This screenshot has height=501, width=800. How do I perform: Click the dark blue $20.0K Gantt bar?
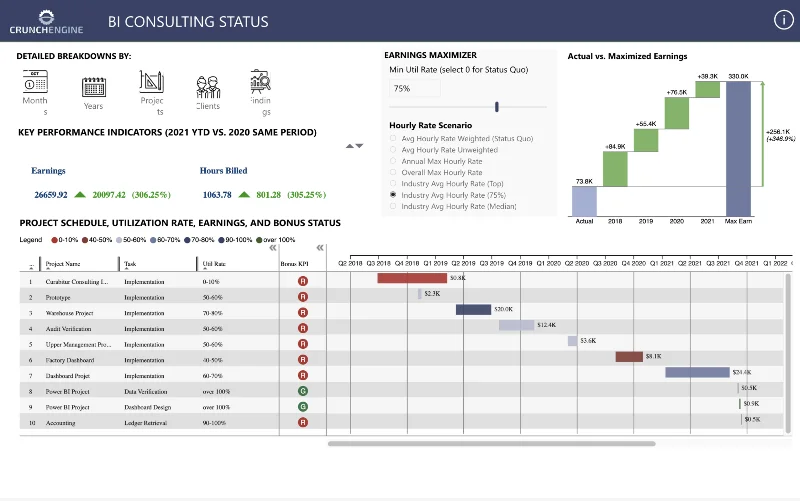[473, 309]
